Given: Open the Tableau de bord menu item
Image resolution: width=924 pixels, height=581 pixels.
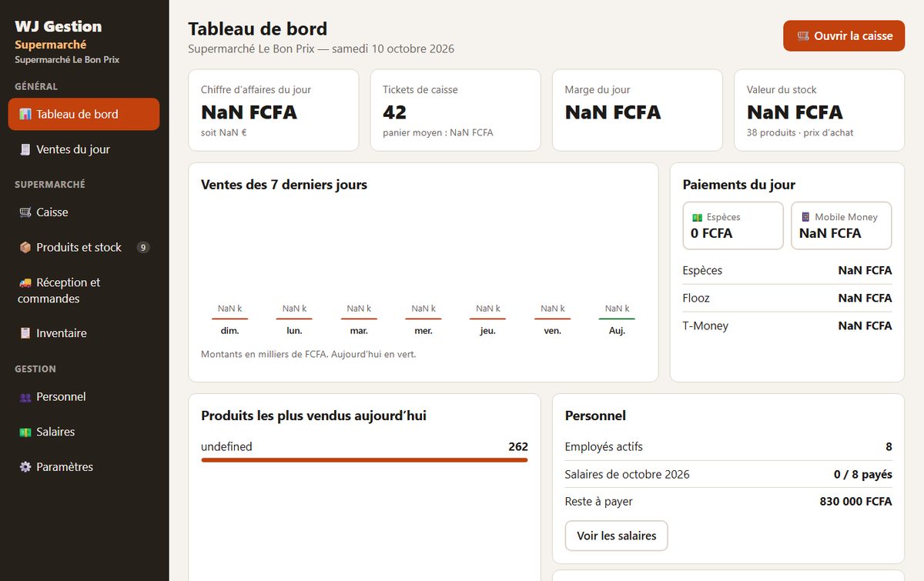Looking at the screenshot, I should [84, 114].
